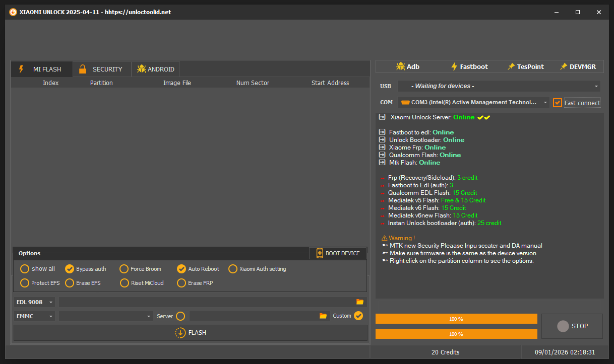Open the TesPoint tool
Screen dimensions: 614x364
(x=526, y=66)
